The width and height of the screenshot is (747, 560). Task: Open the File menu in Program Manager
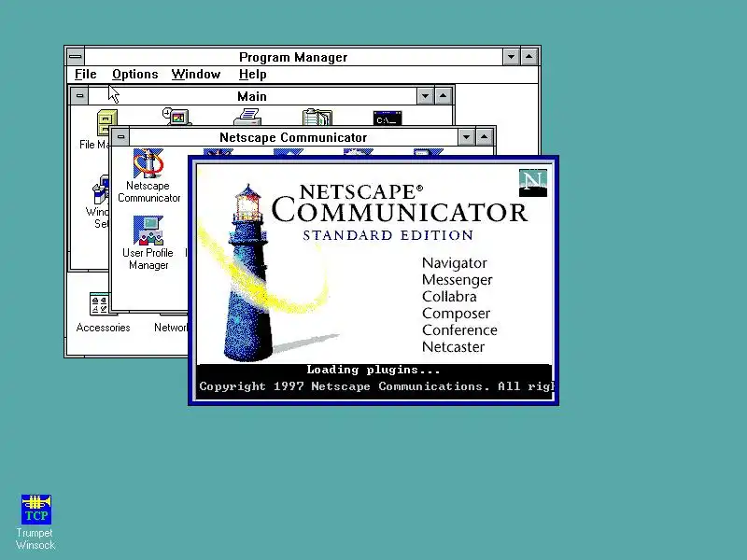tap(86, 75)
